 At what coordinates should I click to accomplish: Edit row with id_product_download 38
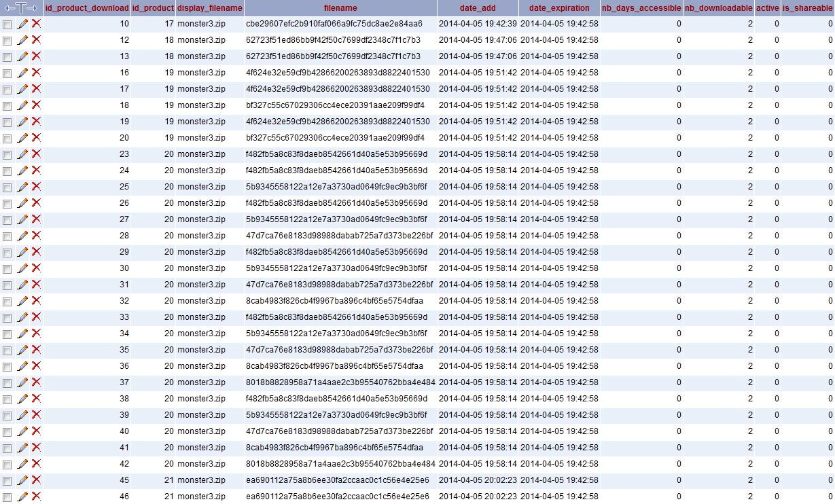tap(22, 399)
